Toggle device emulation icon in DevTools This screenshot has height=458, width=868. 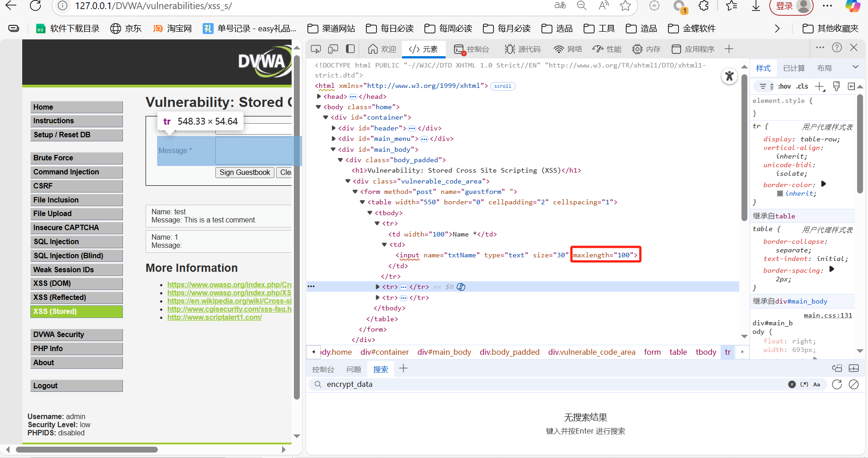tap(333, 49)
